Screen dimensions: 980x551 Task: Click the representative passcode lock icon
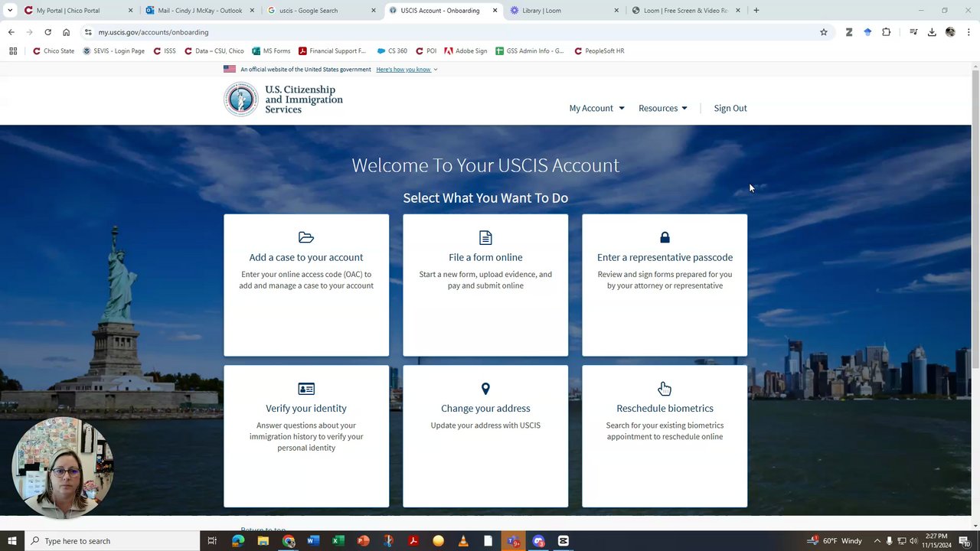[665, 237]
